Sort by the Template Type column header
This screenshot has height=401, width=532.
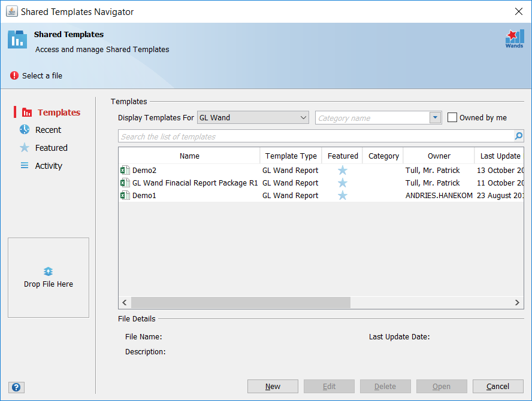[x=291, y=156]
